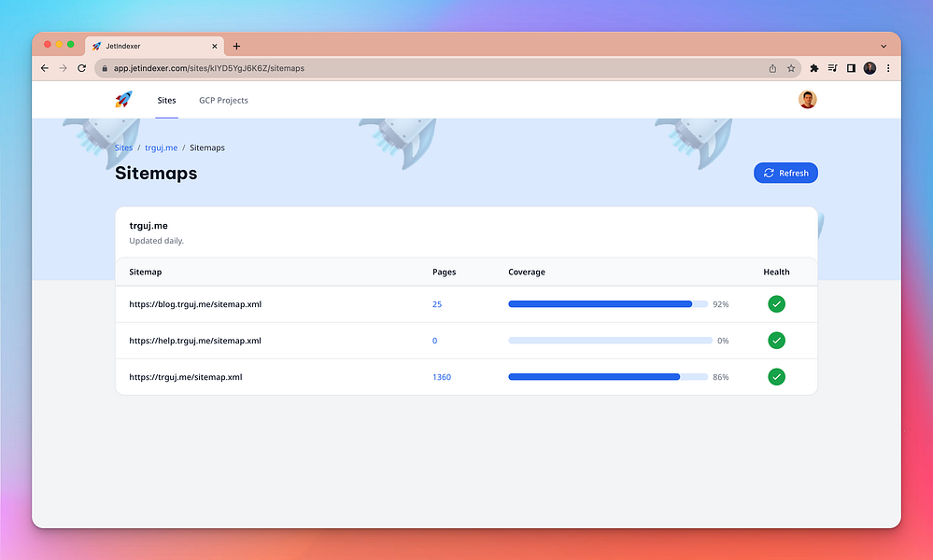
Task: Open the 0 pages link for help sitemap
Action: [x=434, y=341]
